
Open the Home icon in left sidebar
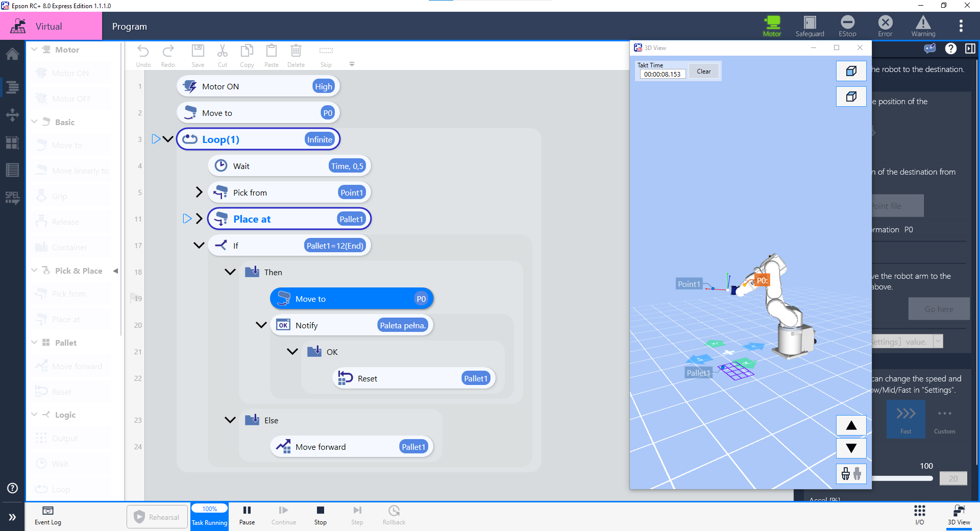coord(12,54)
